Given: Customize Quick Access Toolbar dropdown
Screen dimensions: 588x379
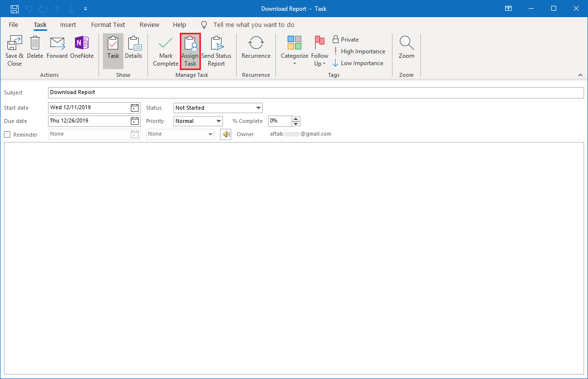Looking at the screenshot, I should 86,9.
